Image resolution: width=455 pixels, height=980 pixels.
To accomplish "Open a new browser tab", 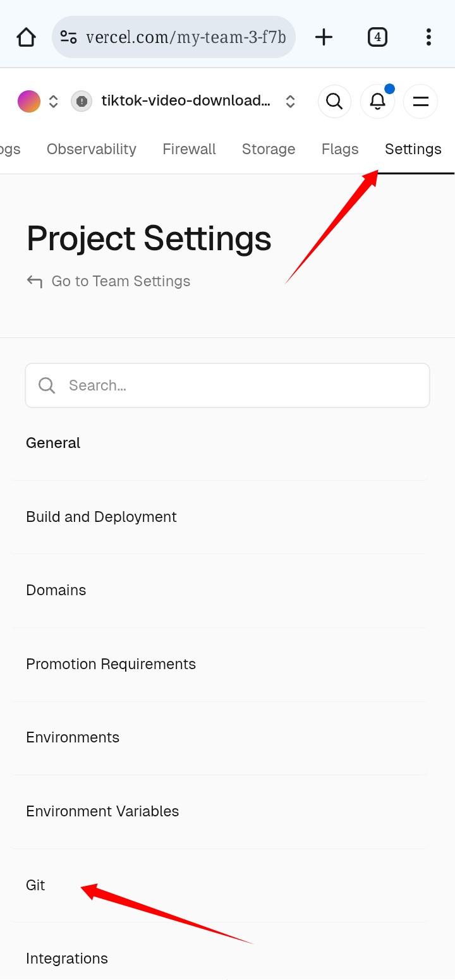I will [x=324, y=37].
